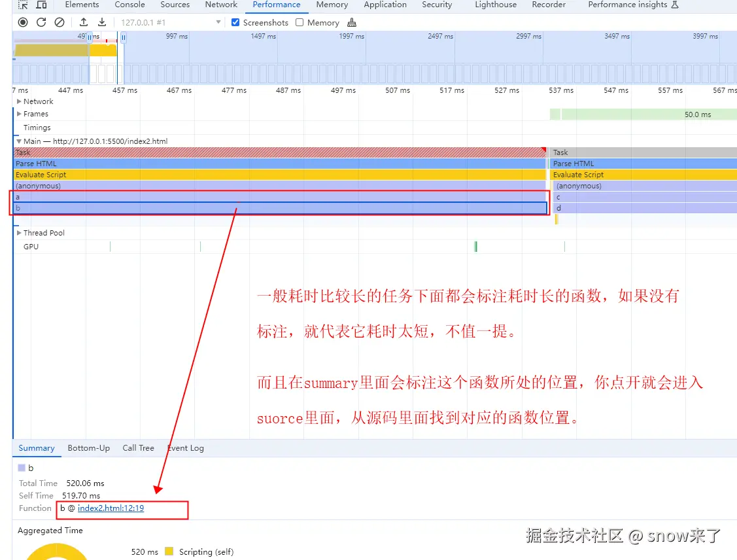Click the Total Time 520.06 ms value

85,483
